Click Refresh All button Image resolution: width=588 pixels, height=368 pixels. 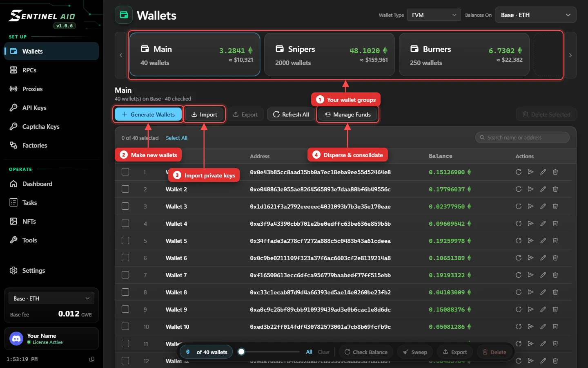[291, 114]
